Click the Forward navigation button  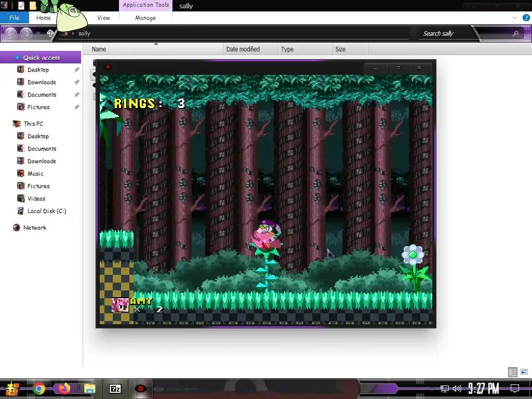coord(26,33)
